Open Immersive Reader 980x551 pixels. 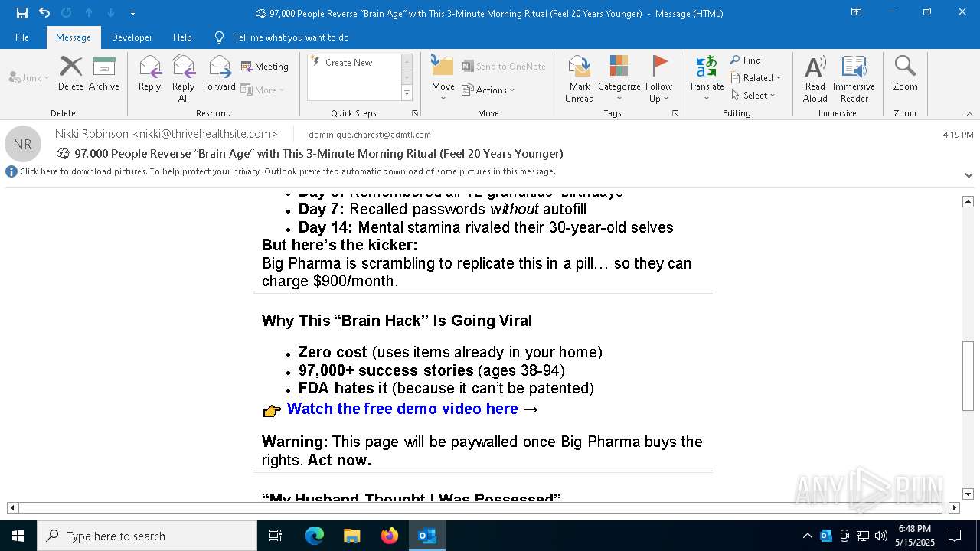pos(854,78)
